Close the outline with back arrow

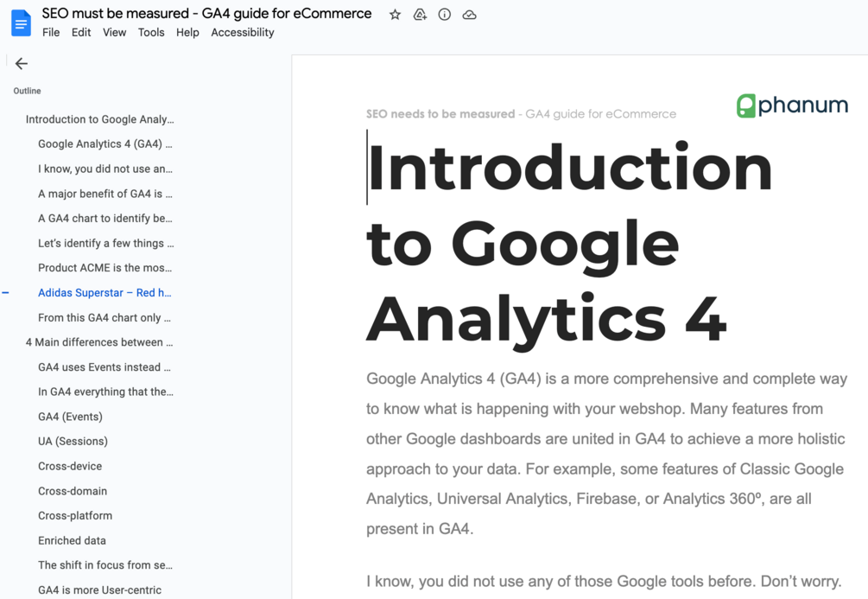click(21, 64)
